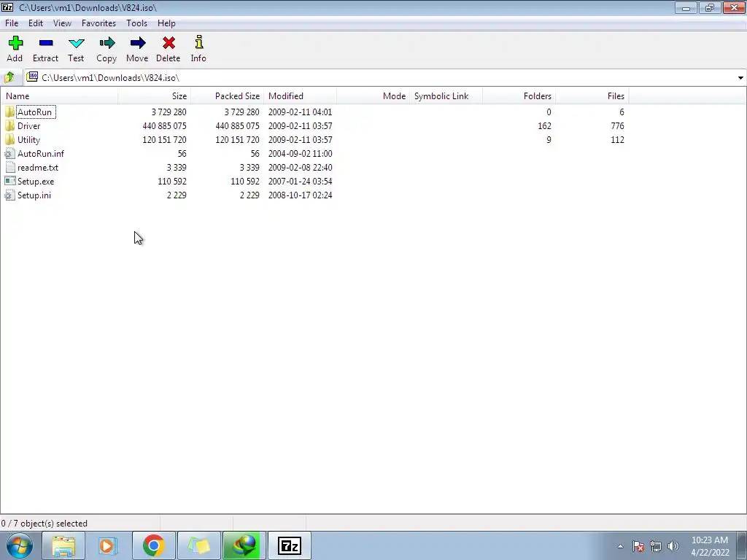Select the Driver folder name
Viewport: 747px width, 560px height.
(28, 125)
